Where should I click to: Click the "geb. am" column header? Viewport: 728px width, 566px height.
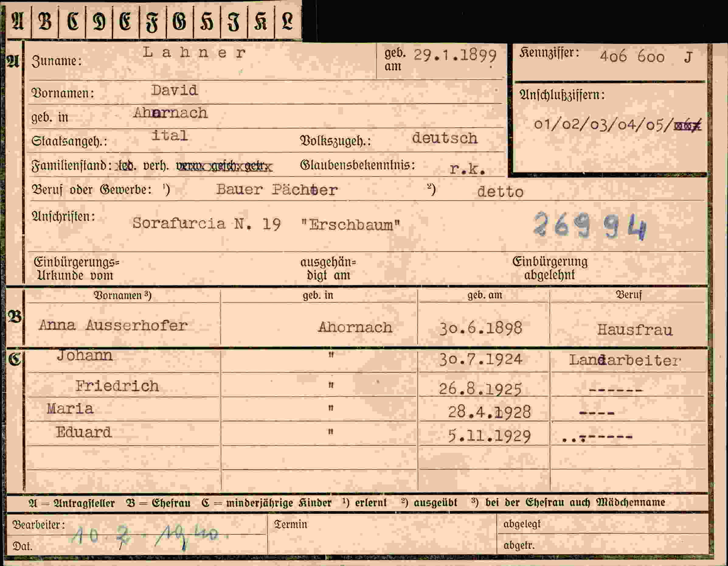point(485,295)
